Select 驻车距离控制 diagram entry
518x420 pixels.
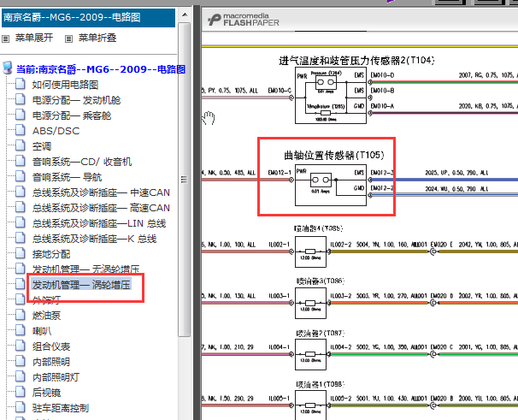pyautogui.click(x=61, y=408)
